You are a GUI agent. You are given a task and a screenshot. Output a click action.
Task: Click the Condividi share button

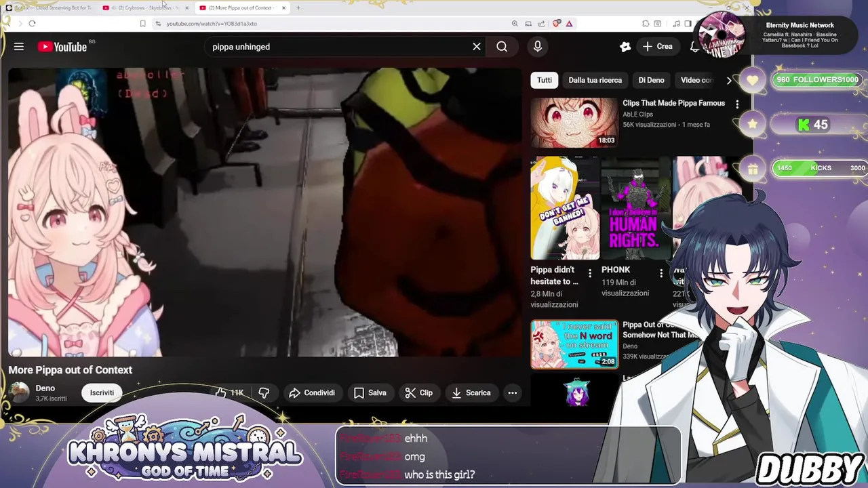pyautogui.click(x=312, y=392)
